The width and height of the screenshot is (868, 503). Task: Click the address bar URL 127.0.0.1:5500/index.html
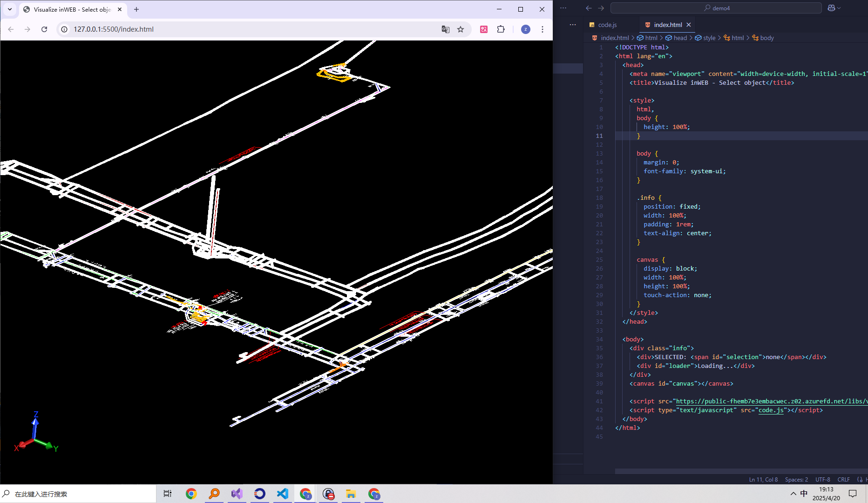click(114, 29)
